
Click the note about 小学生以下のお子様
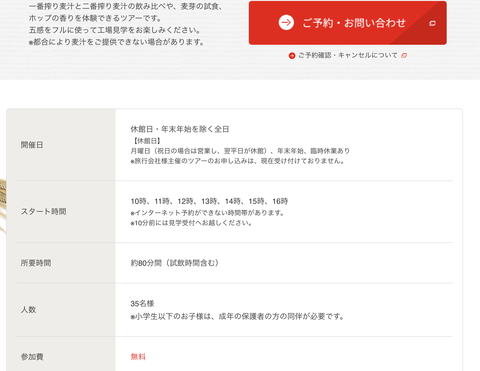pos(237,316)
